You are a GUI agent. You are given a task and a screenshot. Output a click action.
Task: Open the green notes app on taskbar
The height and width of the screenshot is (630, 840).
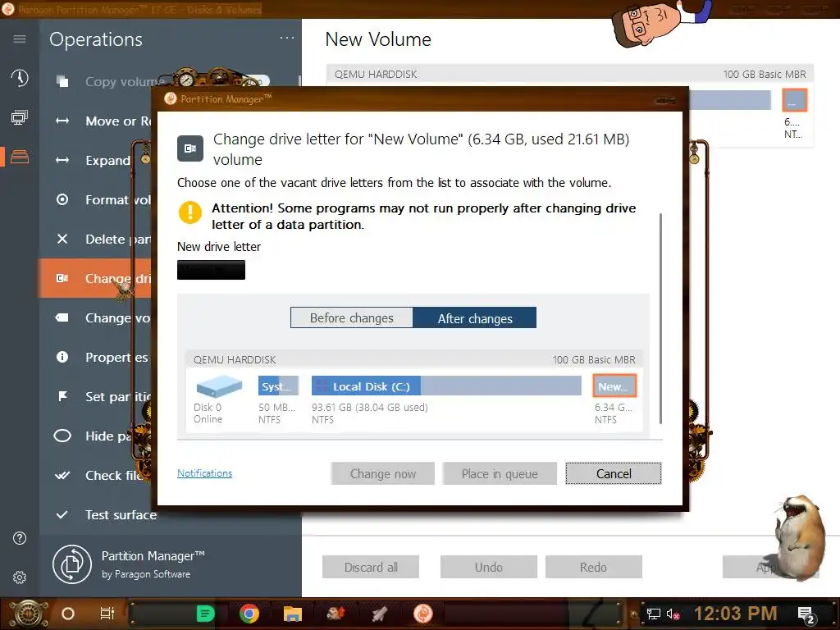click(x=205, y=614)
